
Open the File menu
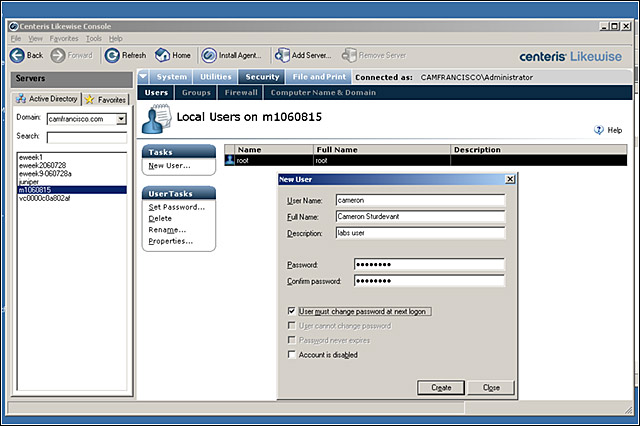tap(16, 38)
